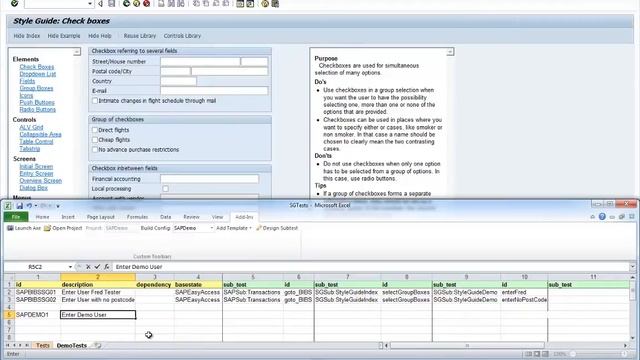Open the Add Template dropdown
The image size is (640, 360).
coord(234,228)
